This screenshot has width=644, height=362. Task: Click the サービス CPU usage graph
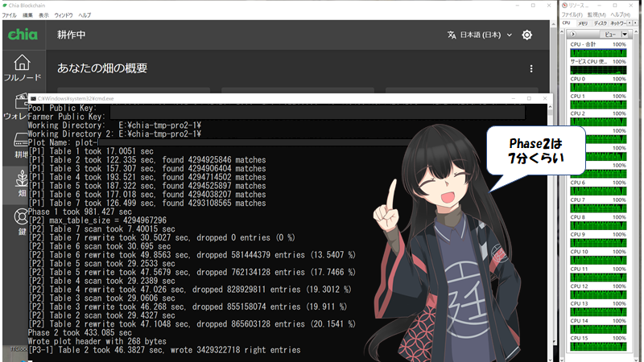pyautogui.click(x=598, y=70)
